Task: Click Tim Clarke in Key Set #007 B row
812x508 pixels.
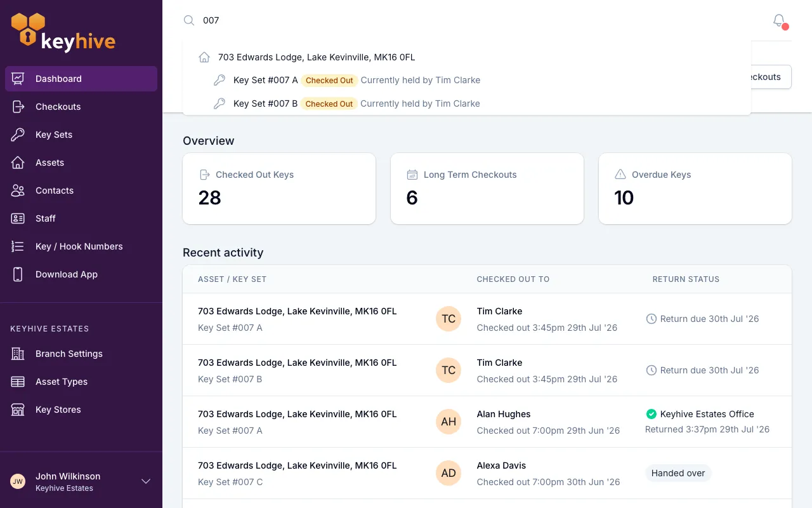Action: click(500, 363)
